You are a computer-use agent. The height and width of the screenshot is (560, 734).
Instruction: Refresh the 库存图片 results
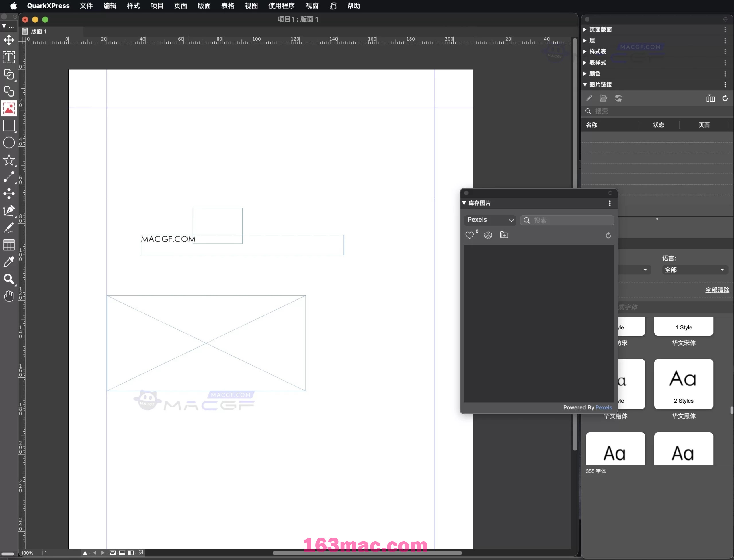[608, 236]
